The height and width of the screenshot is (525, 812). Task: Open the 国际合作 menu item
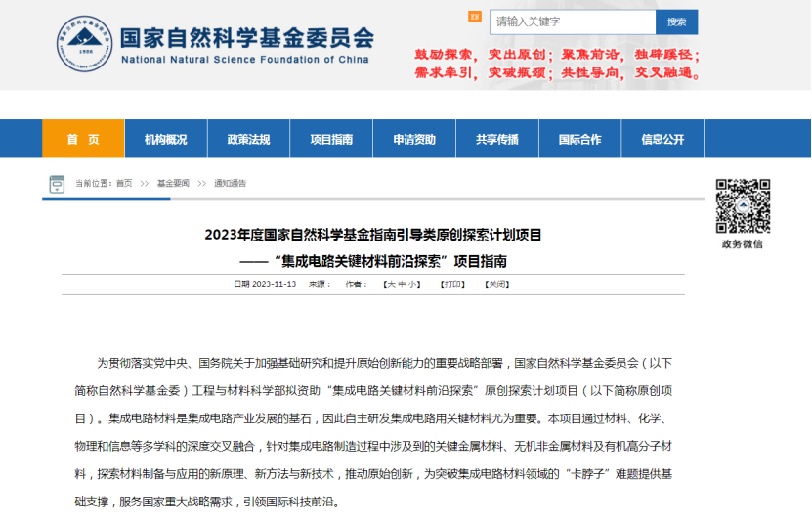coord(579,139)
